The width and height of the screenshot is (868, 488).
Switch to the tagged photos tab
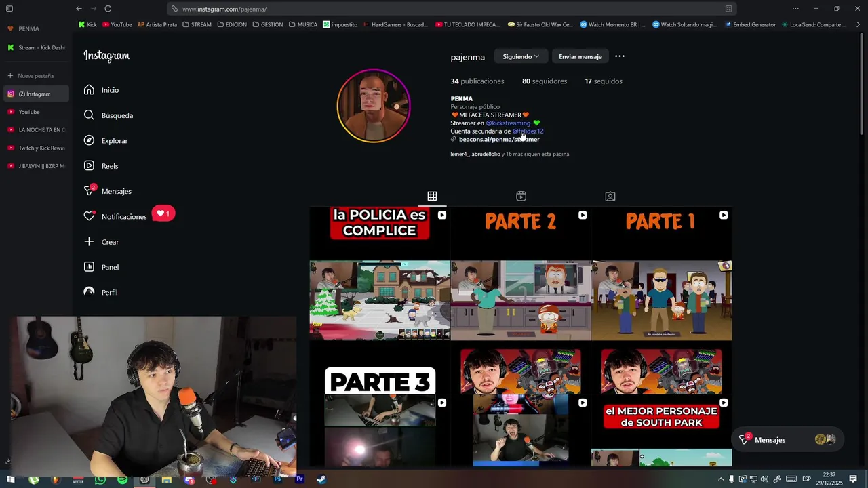point(610,196)
